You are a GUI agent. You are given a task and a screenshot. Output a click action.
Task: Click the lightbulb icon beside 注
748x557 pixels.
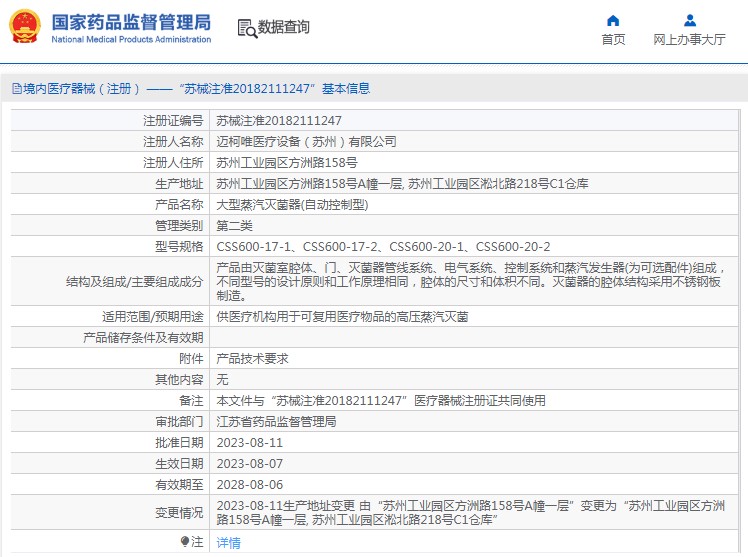tap(185, 541)
